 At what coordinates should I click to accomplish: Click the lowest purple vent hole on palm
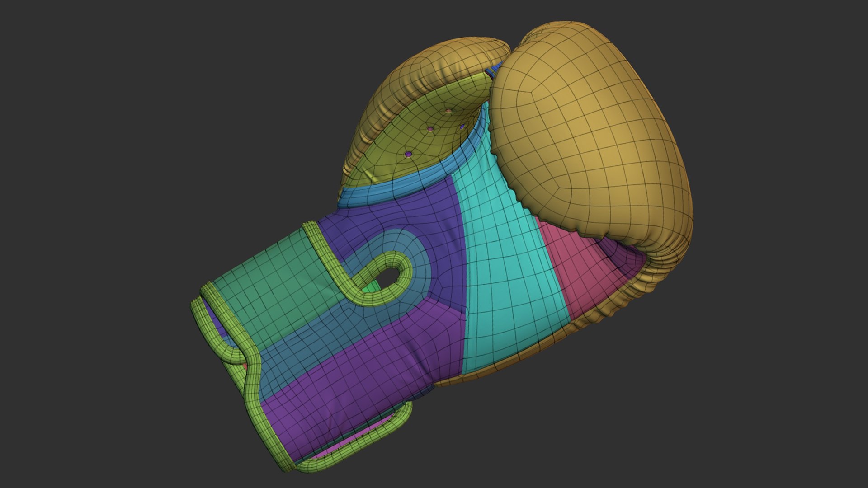408,155
